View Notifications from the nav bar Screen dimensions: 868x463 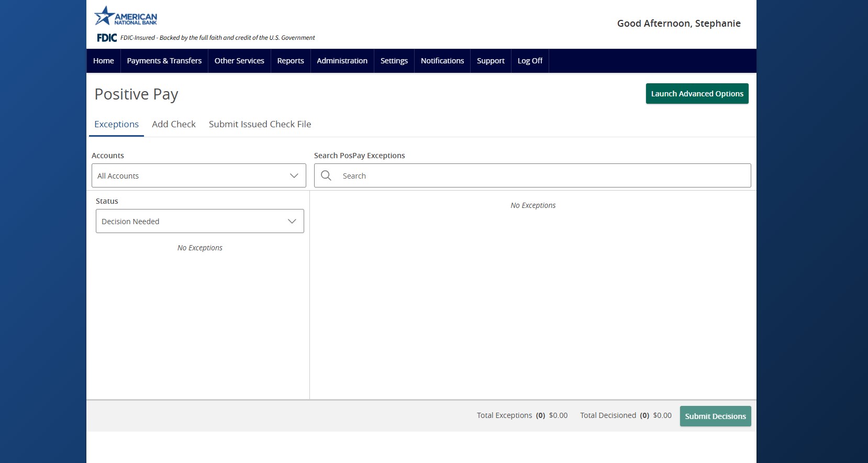pyautogui.click(x=442, y=61)
